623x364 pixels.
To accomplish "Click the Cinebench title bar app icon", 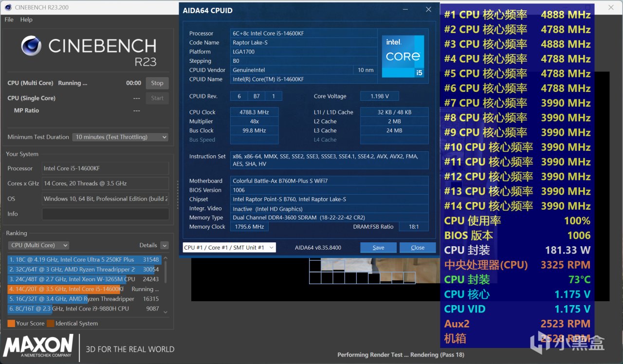I will pyautogui.click(x=8, y=7).
